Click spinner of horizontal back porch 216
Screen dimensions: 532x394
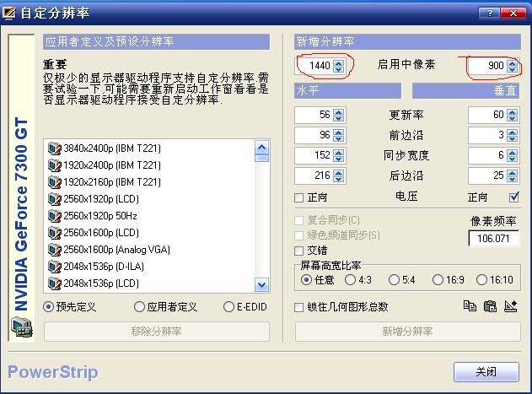tap(339, 175)
